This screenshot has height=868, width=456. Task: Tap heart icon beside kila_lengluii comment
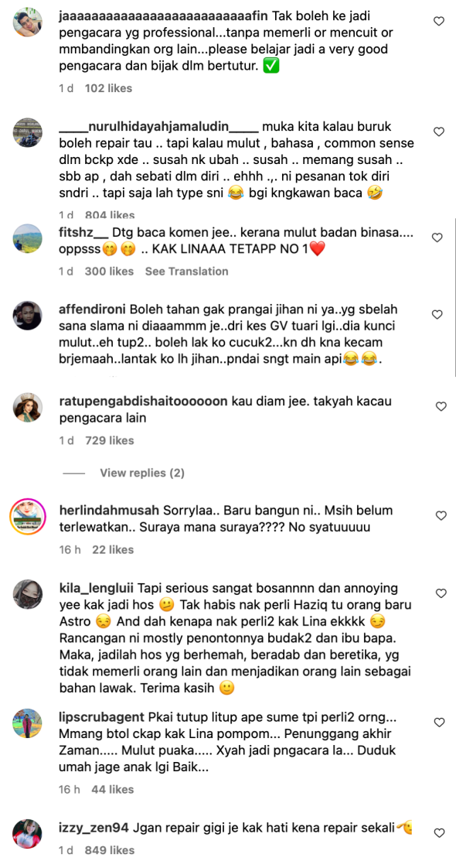pos(441,593)
